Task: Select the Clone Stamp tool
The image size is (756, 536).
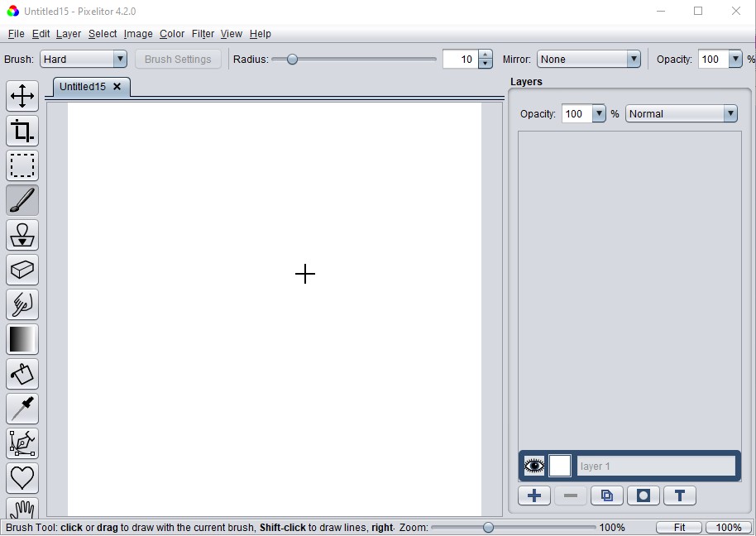Action: pyautogui.click(x=22, y=235)
